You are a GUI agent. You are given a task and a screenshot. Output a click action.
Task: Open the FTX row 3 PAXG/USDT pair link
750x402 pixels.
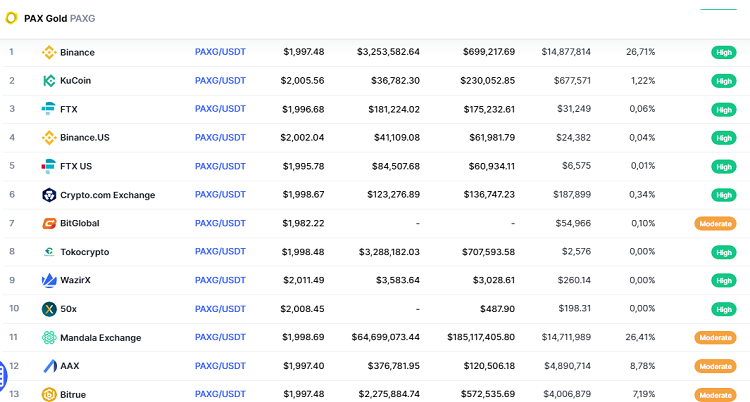(x=220, y=109)
